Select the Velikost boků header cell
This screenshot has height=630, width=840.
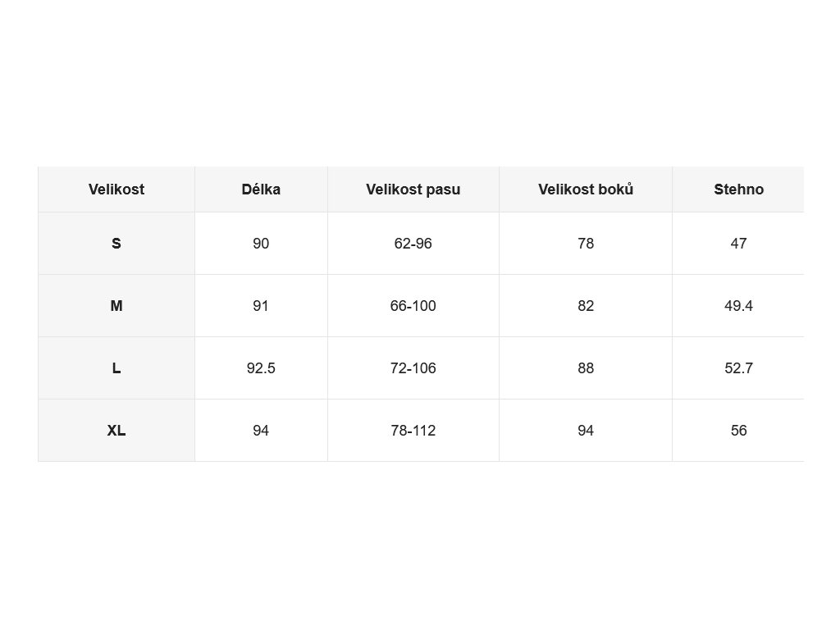click(586, 189)
